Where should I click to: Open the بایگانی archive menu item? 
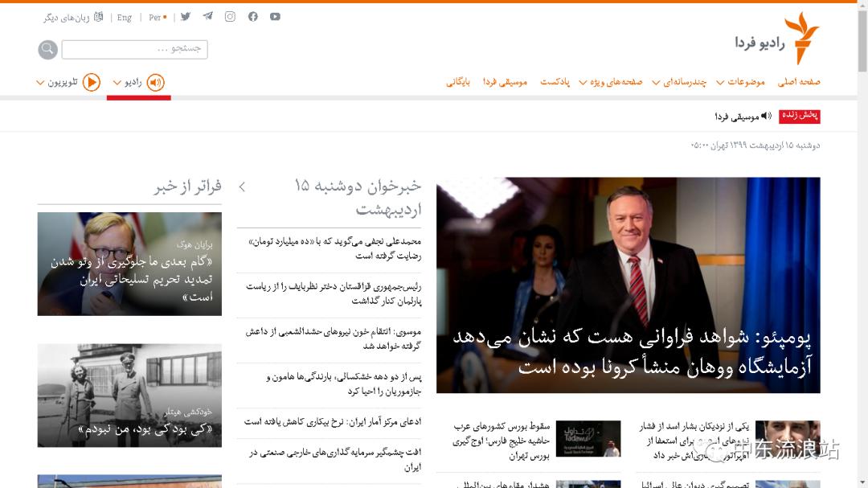(x=458, y=82)
